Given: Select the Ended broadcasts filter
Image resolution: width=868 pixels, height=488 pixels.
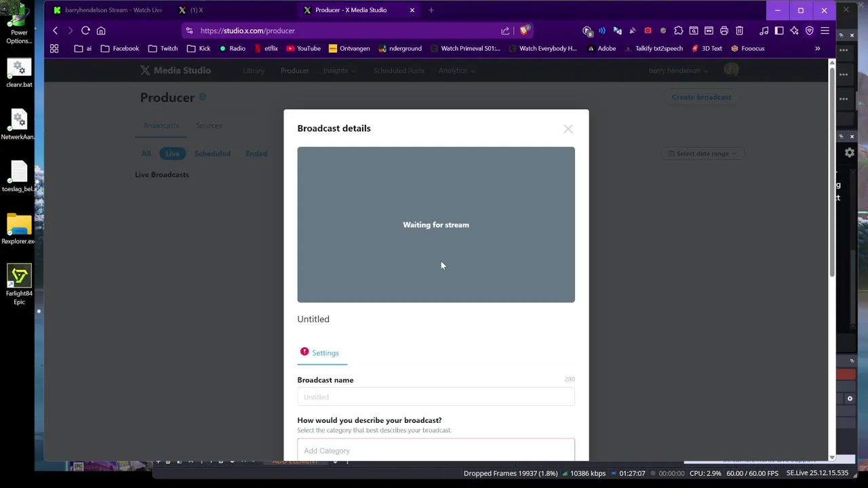Looking at the screenshot, I should click(256, 154).
